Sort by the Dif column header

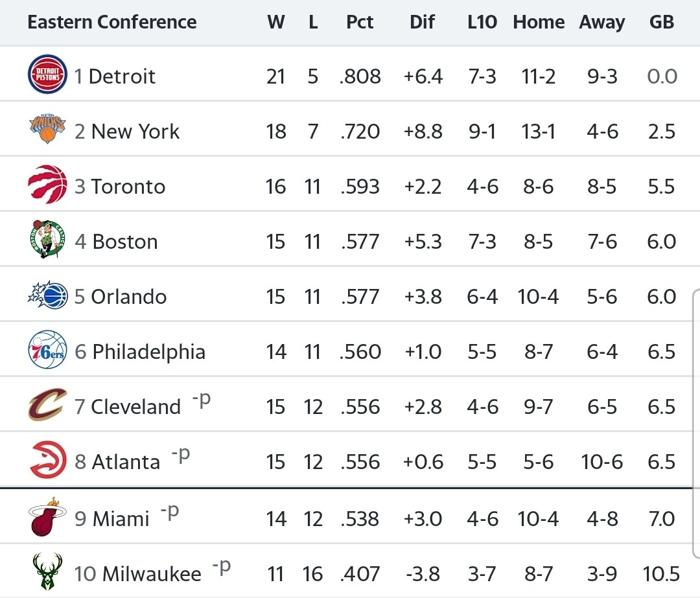(422, 22)
